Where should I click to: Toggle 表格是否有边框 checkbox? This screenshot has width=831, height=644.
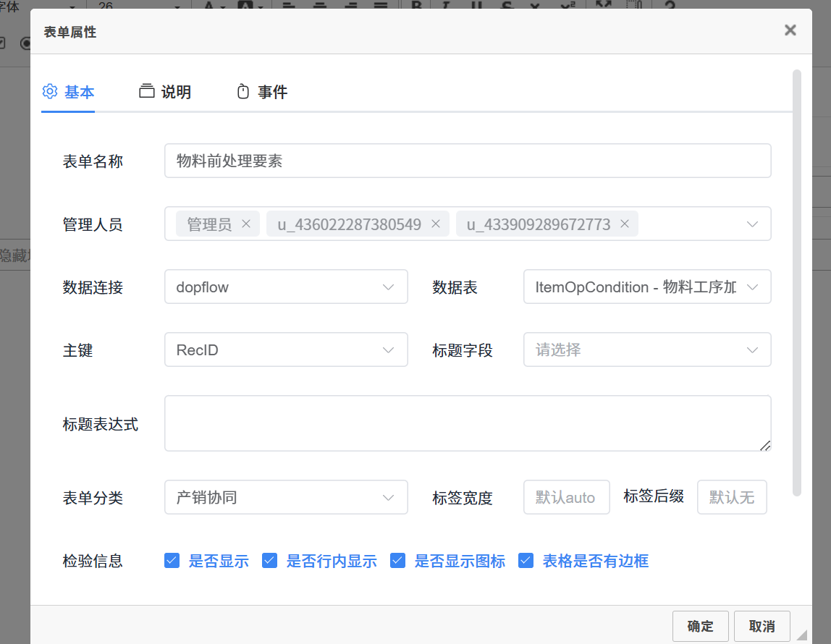526,561
